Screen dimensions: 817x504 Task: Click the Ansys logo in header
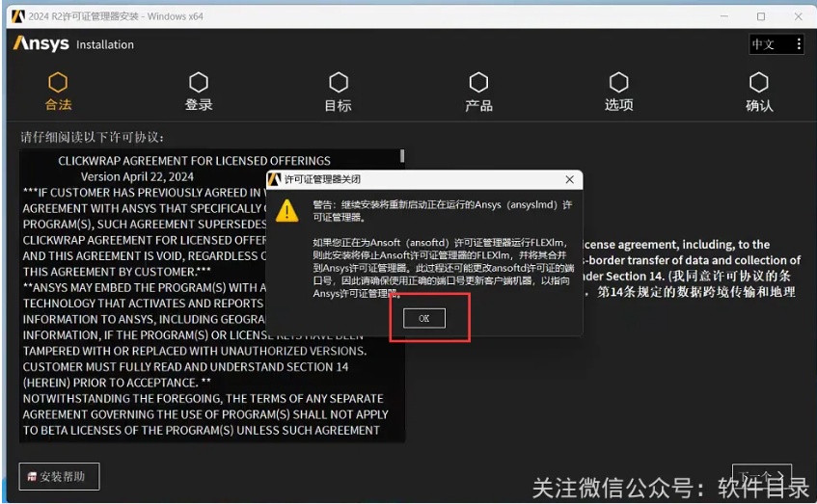(41, 44)
